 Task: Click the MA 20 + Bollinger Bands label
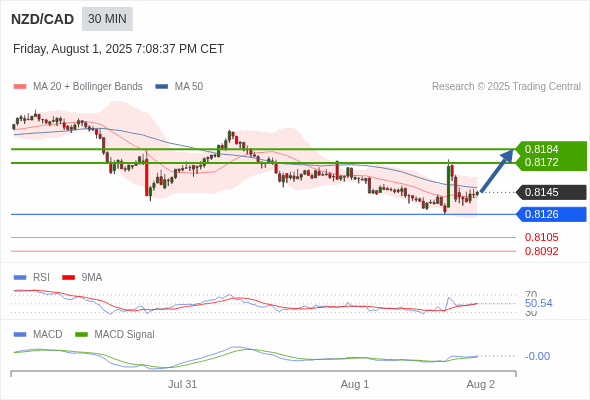(88, 87)
